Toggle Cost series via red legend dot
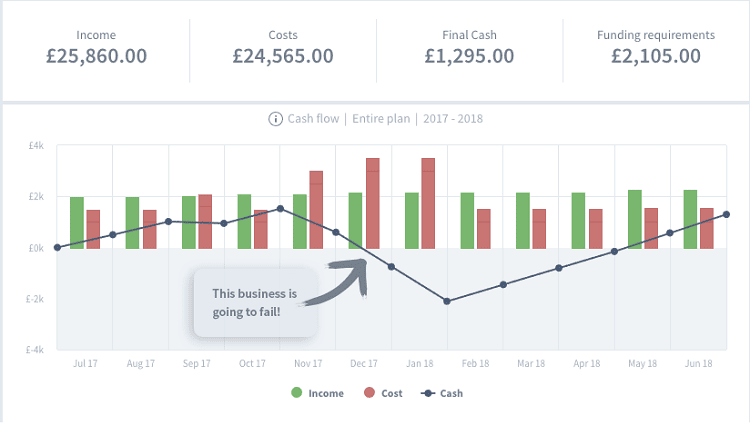Viewport: 750px width, 445px height. coord(369,393)
